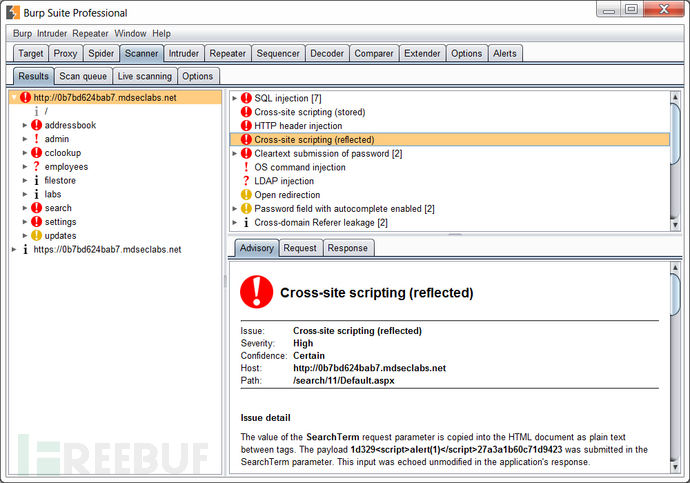Click the question mark icon beside employees
This screenshot has width=690, height=483.
(37, 166)
